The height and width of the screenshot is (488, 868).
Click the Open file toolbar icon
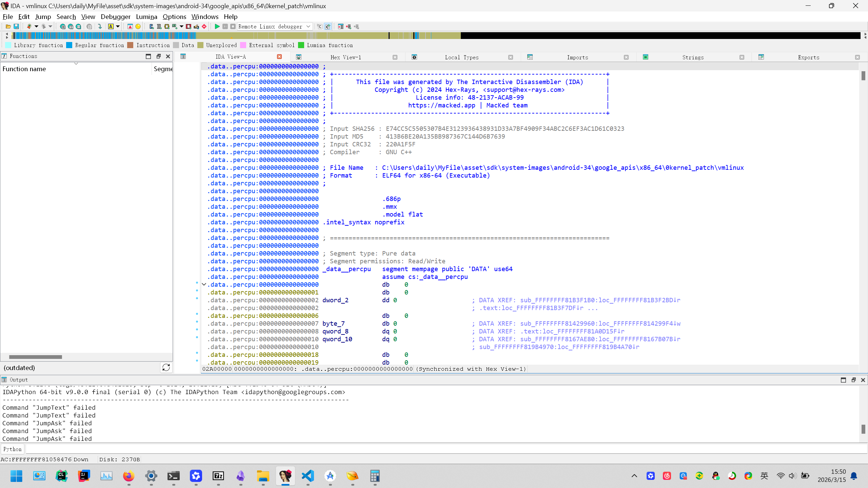click(x=8, y=26)
